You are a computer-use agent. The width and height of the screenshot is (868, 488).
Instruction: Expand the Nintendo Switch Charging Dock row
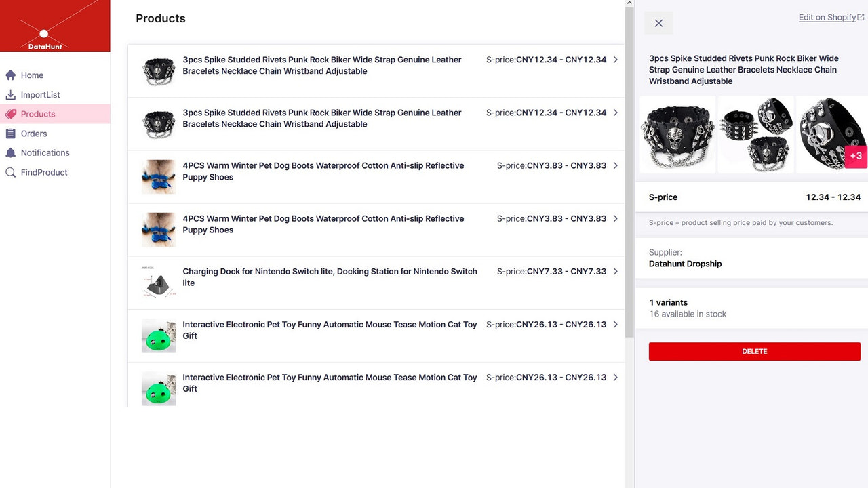615,271
